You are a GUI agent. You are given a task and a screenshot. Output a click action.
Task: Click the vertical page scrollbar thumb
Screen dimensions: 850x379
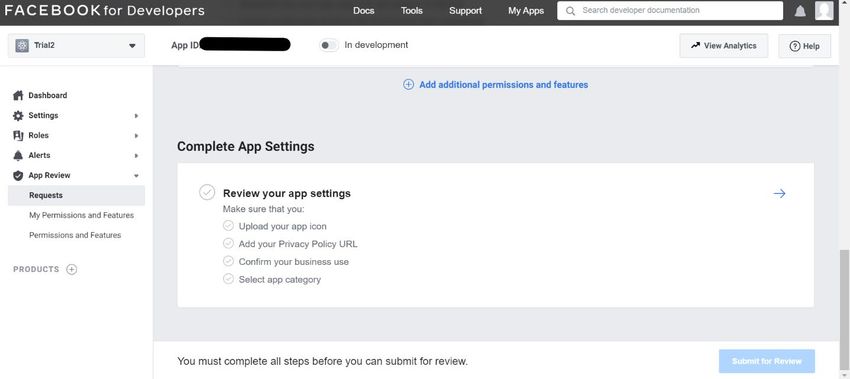click(844, 311)
